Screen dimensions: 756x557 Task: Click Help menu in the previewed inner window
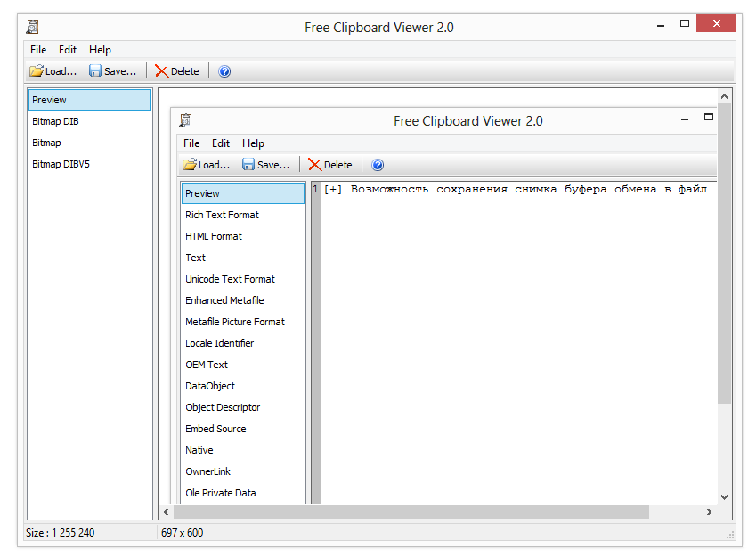click(x=253, y=143)
